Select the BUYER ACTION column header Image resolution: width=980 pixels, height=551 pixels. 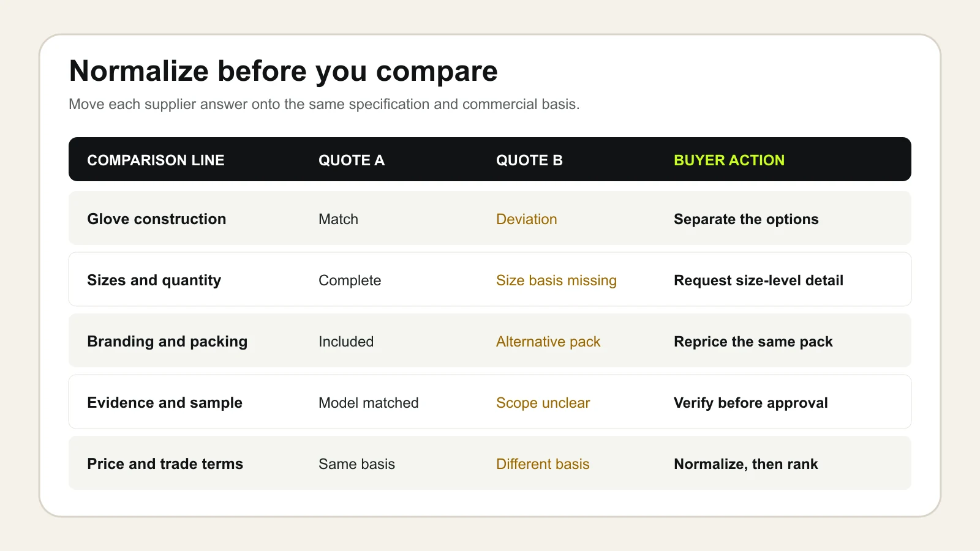coord(729,160)
